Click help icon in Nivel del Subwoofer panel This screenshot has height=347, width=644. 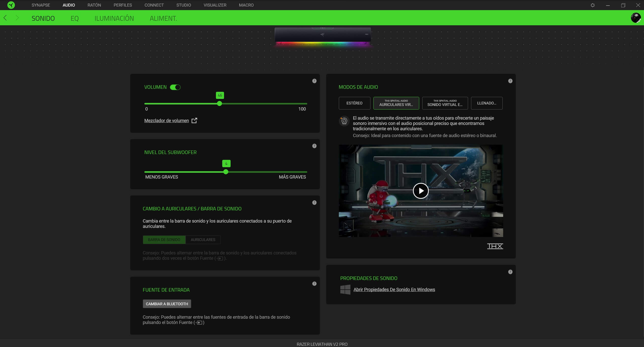pos(314,146)
